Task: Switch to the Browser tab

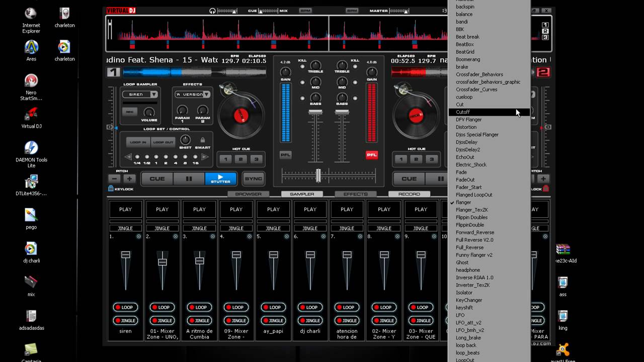Action: pos(248,194)
